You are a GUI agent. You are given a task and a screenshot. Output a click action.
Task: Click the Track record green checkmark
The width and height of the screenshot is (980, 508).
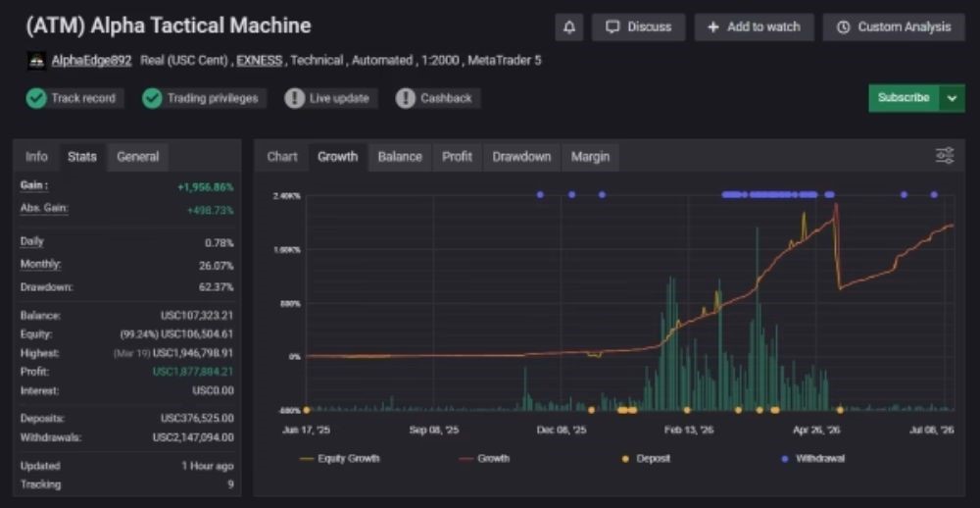(x=36, y=98)
